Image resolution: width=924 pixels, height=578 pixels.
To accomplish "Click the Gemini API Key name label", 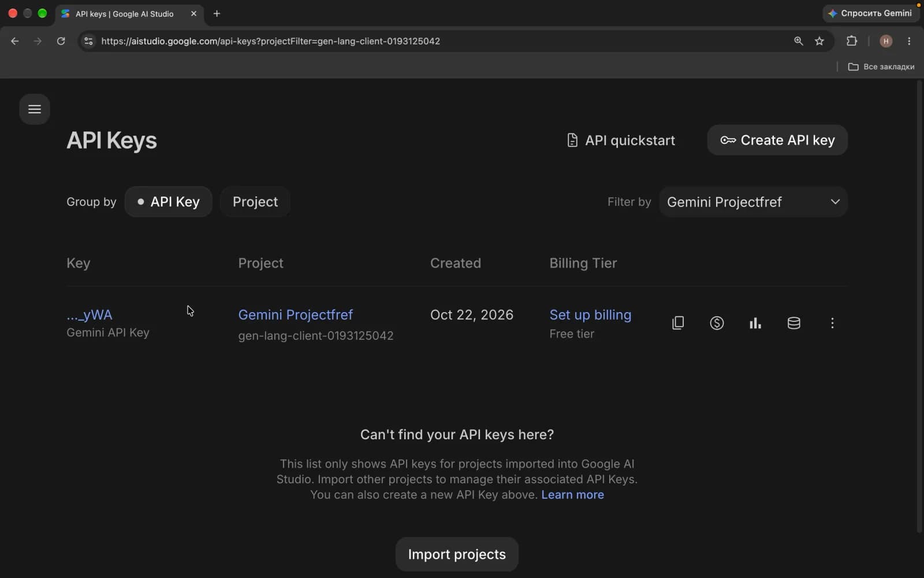I will click(x=108, y=333).
